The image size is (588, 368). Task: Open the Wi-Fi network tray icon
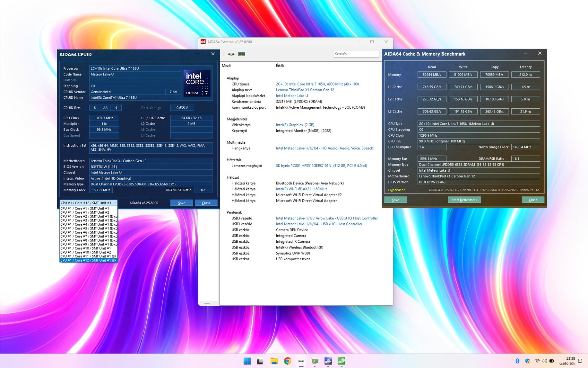pyautogui.click(x=537, y=361)
